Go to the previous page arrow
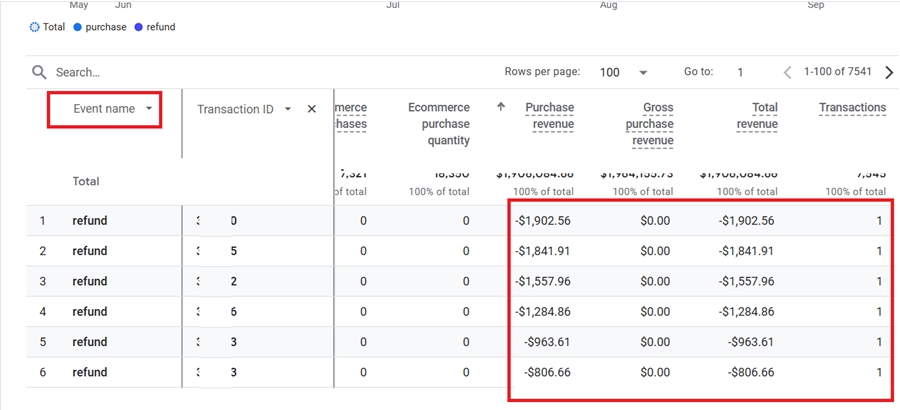Screen dimensions: 900x410 pyautogui.click(x=788, y=72)
